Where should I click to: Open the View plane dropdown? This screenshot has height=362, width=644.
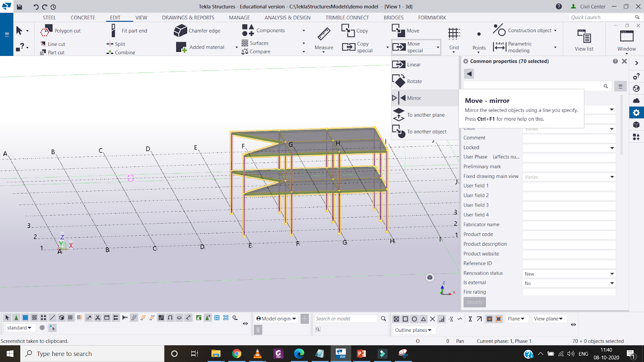point(548,319)
